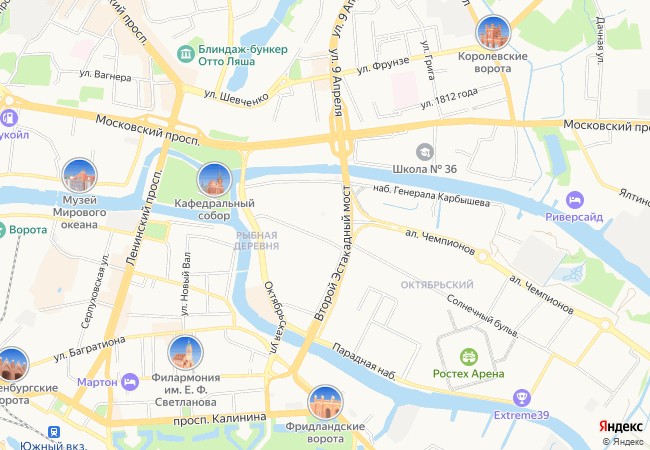Click the Extreme39 trophy icon

tap(521, 398)
